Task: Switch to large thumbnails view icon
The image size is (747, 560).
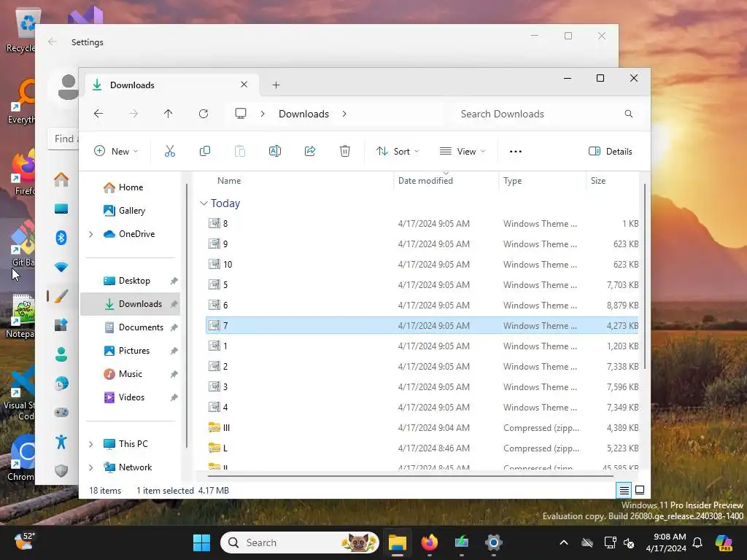Action: coord(640,490)
